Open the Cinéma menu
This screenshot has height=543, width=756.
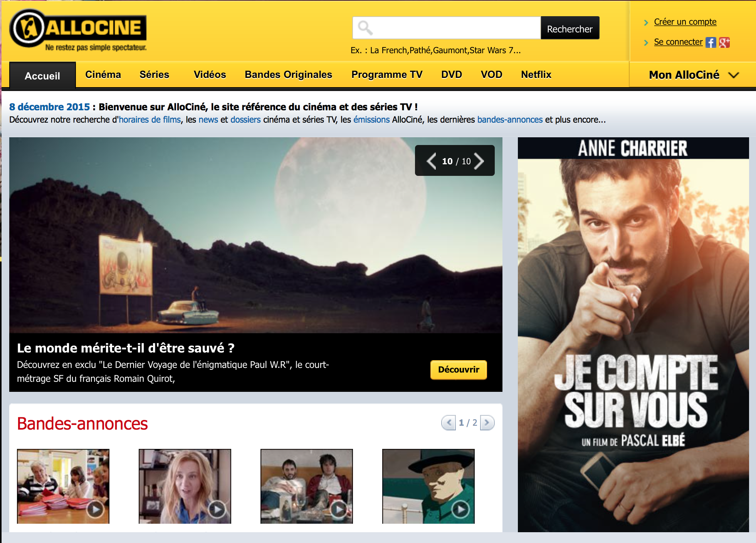click(x=103, y=74)
